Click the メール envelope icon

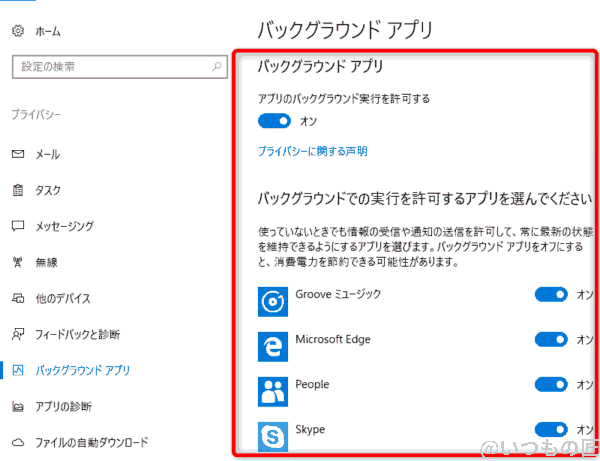[18, 154]
